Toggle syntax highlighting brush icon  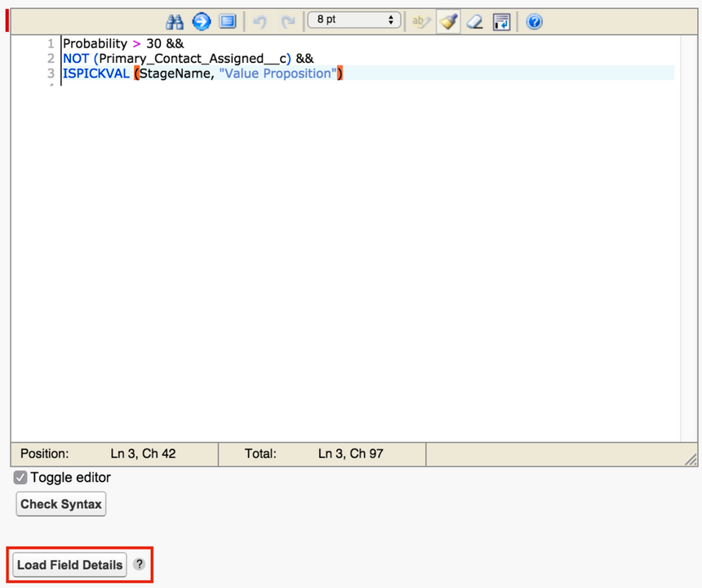[448, 21]
